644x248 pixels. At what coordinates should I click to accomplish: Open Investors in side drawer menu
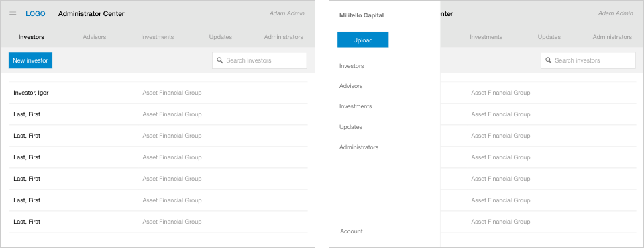[352, 66]
